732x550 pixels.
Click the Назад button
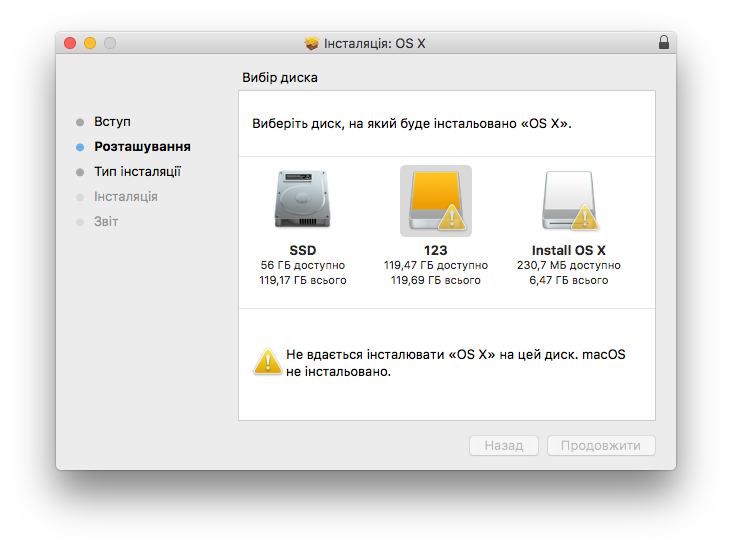click(x=504, y=445)
